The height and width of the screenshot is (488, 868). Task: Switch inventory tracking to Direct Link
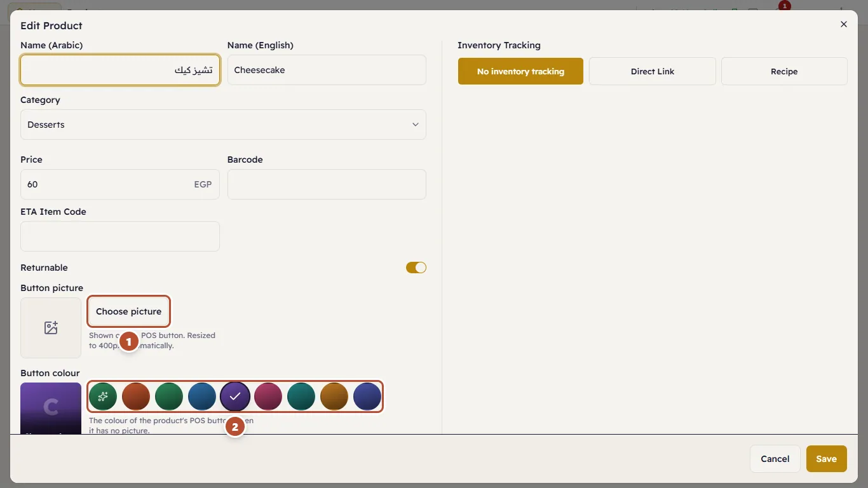pyautogui.click(x=653, y=71)
